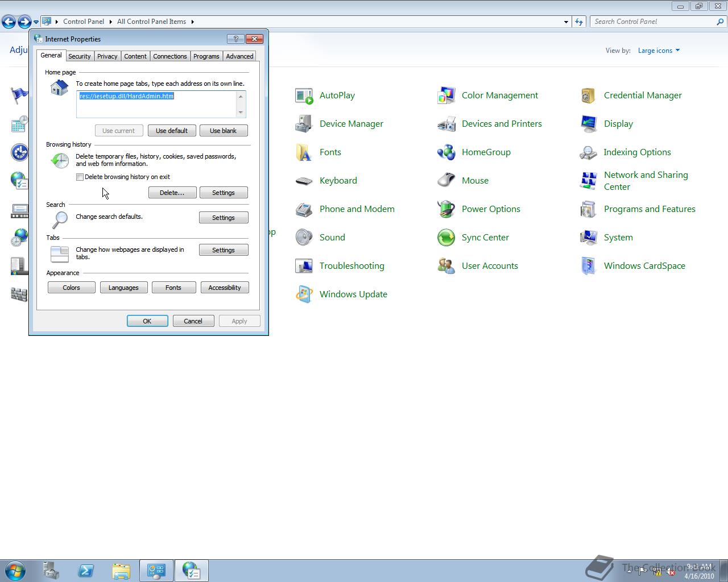The height and width of the screenshot is (582, 728).
Task: Open Browsing history Settings button
Action: click(x=224, y=193)
